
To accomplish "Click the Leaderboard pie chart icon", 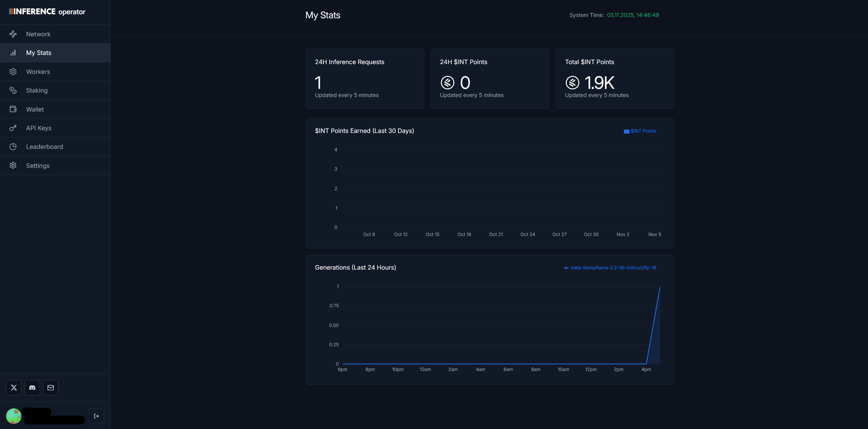I will (13, 147).
